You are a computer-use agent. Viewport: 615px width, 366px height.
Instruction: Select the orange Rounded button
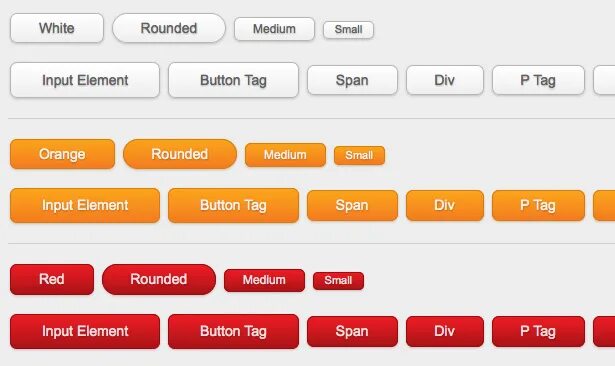pos(180,154)
